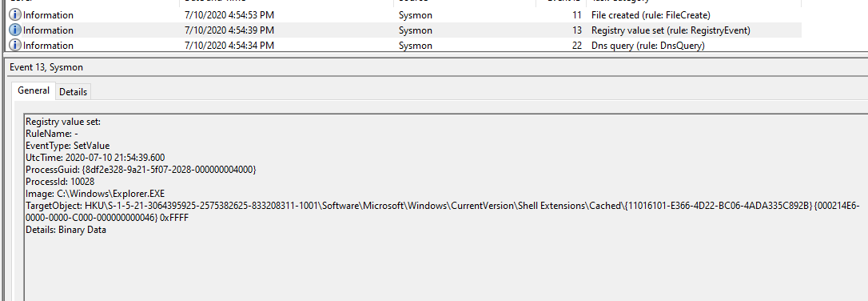
Task: Click the 7/10/2020 4:54:34 PM timestamp
Action: (x=229, y=46)
